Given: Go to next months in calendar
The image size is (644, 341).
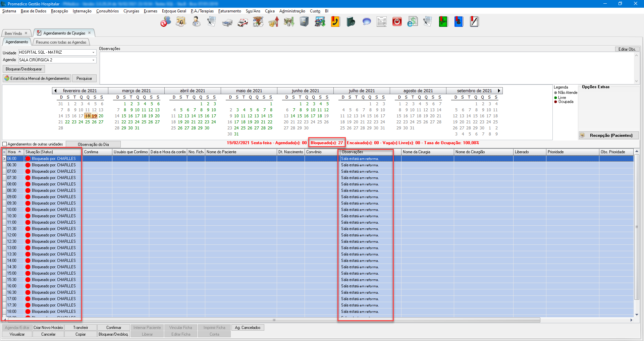Looking at the screenshot, I should tap(499, 91).
